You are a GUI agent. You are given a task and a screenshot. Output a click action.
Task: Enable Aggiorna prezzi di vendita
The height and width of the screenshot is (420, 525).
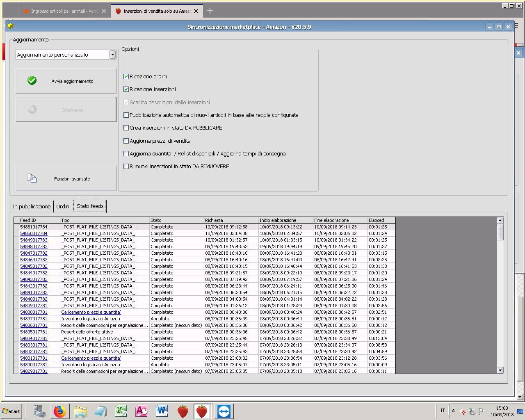point(126,141)
